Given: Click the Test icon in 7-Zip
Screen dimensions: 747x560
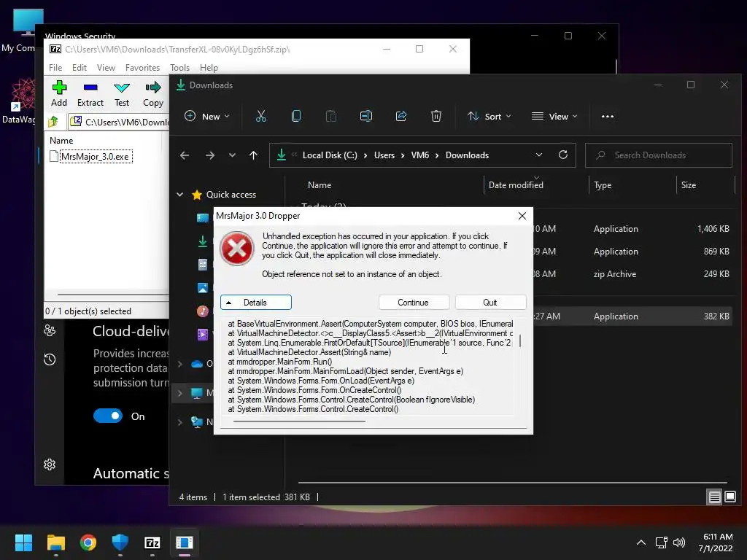Looking at the screenshot, I should point(122,87).
